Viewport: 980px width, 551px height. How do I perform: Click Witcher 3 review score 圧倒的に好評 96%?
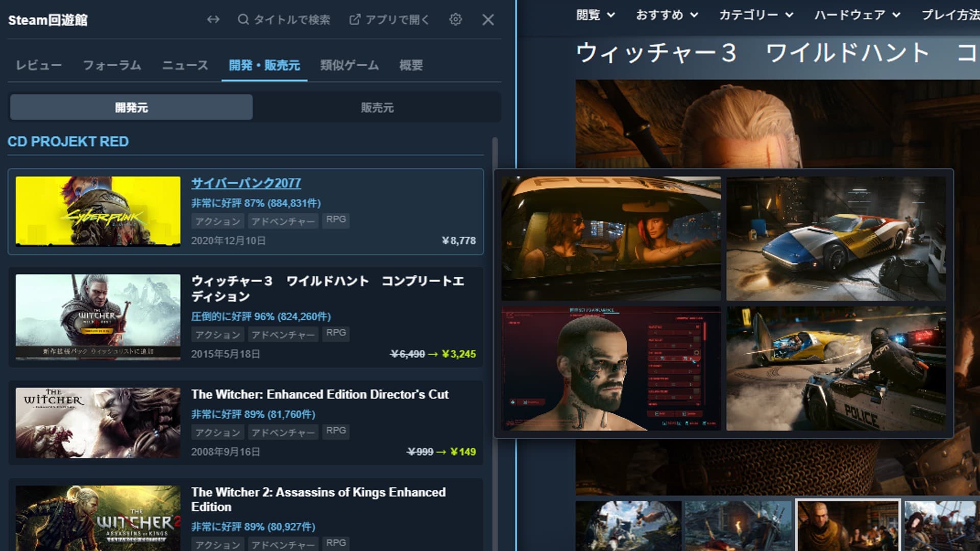click(x=261, y=316)
